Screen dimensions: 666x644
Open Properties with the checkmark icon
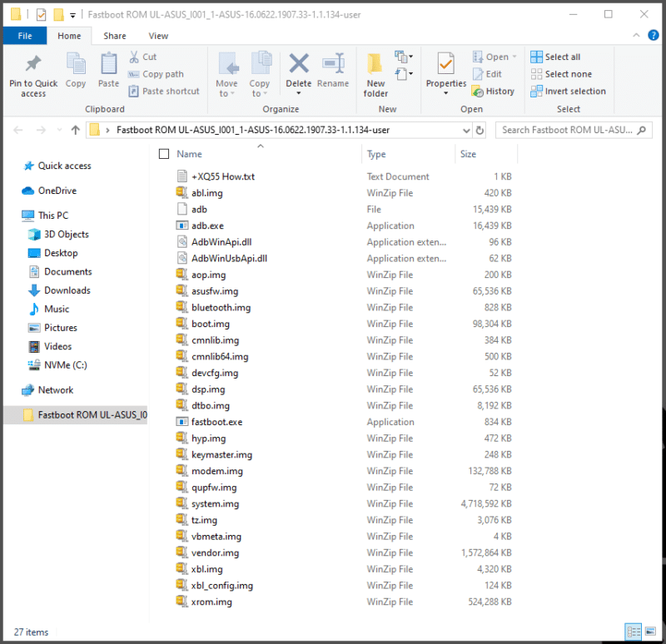coord(446,65)
